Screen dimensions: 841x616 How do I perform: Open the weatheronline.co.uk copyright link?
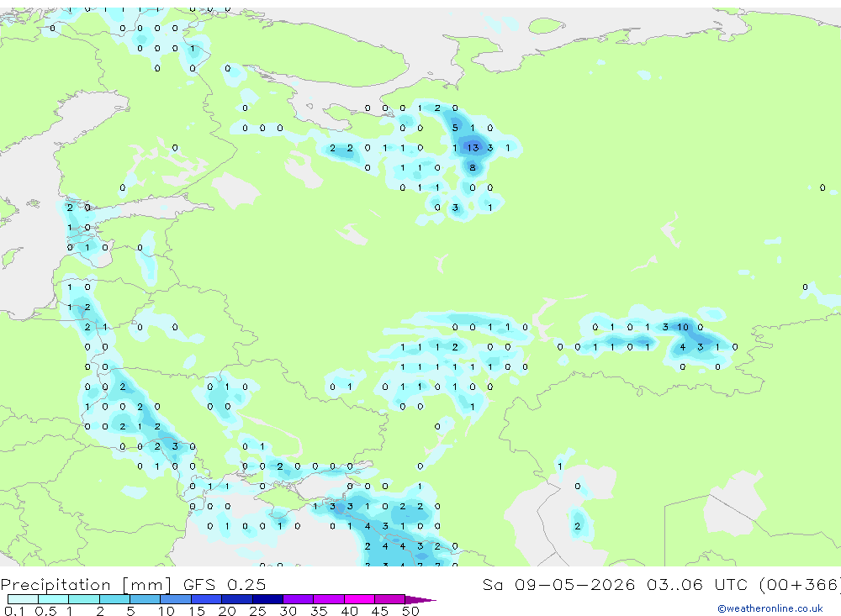(770, 608)
